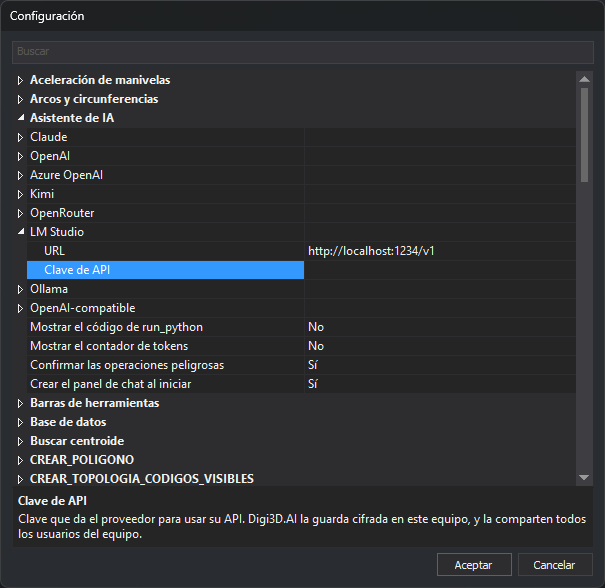Viewport: 605px width, 588px height.
Task: Expand the Buscar centroide category
Action: 20,441
